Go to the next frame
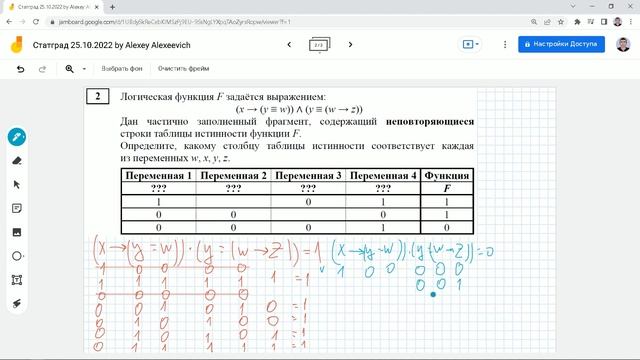The height and width of the screenshot is (360, 640). click(x=350, y=44)
